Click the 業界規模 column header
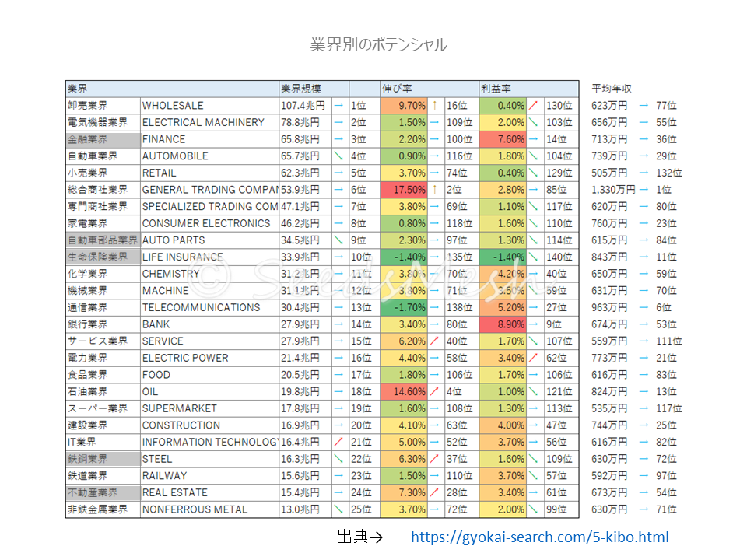This screenshot has height=560, width=747. (301, 89)
